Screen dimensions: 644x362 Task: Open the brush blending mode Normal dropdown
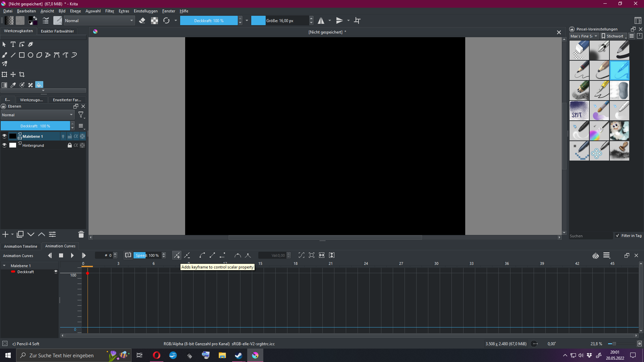[x=99, y=21]
